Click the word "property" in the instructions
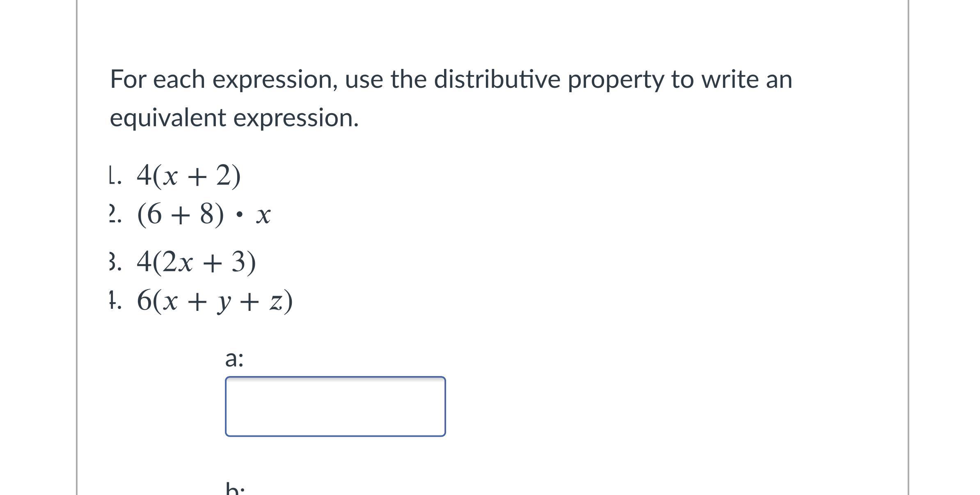The image size is (980, 495). click(615, 80)
